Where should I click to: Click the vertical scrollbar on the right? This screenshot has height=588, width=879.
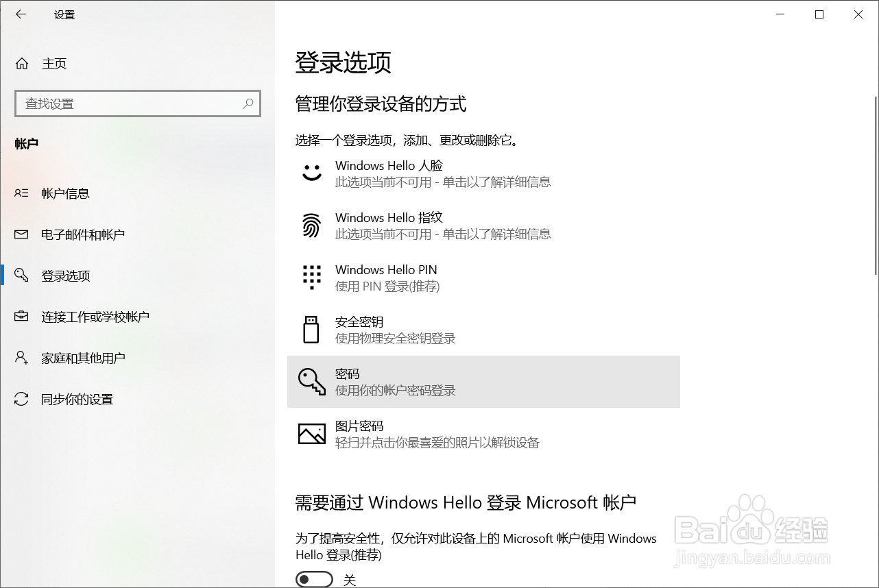[x=876, y=185]
